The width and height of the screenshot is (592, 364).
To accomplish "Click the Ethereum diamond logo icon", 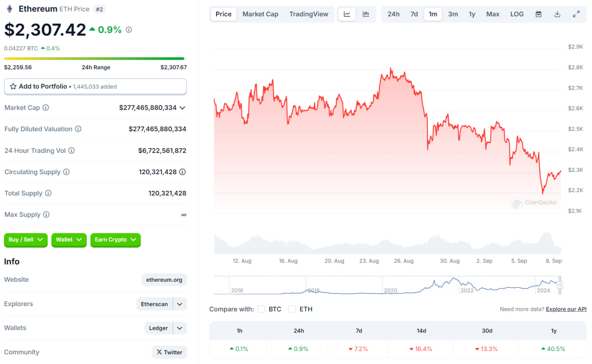I will pos(9,9).
